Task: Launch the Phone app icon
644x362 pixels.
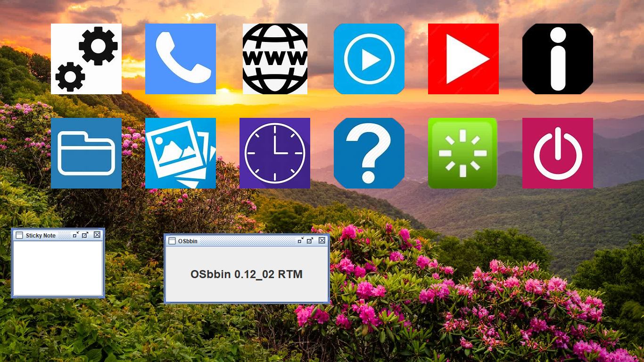Action: pos(181,59)
